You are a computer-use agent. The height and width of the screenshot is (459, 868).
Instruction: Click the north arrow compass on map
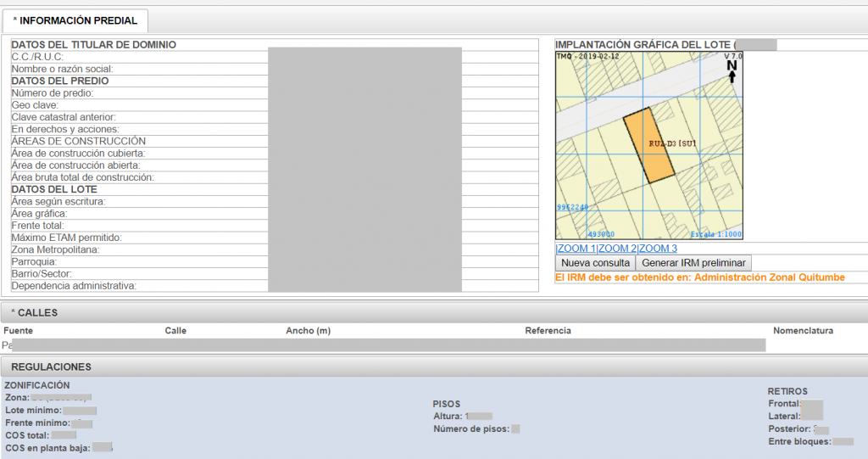pos(732,70)
